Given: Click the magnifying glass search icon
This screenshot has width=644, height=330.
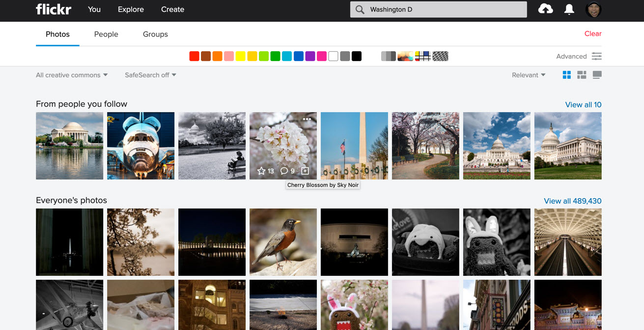Looking at the screenshot, I should pyautogui.click(x=360, y=9).
